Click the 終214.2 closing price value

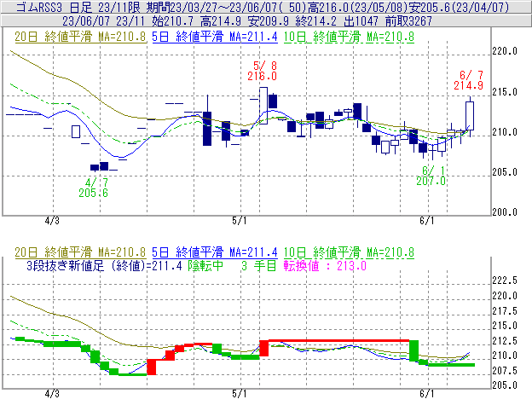tap(315, 21)
